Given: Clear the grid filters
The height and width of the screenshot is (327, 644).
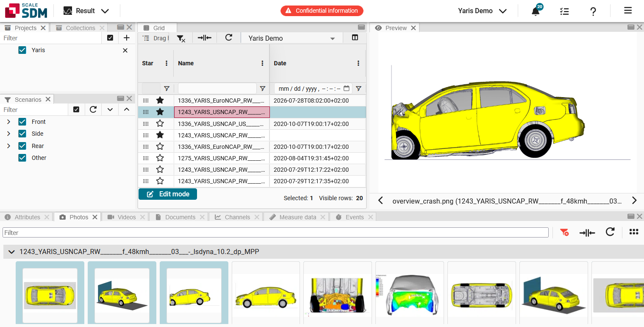Looking at the screenshot, I should coord(181,38).
